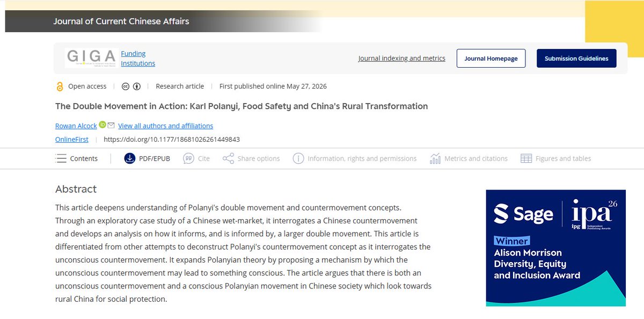Click the Cite quotation icon

tap(188, 158)
